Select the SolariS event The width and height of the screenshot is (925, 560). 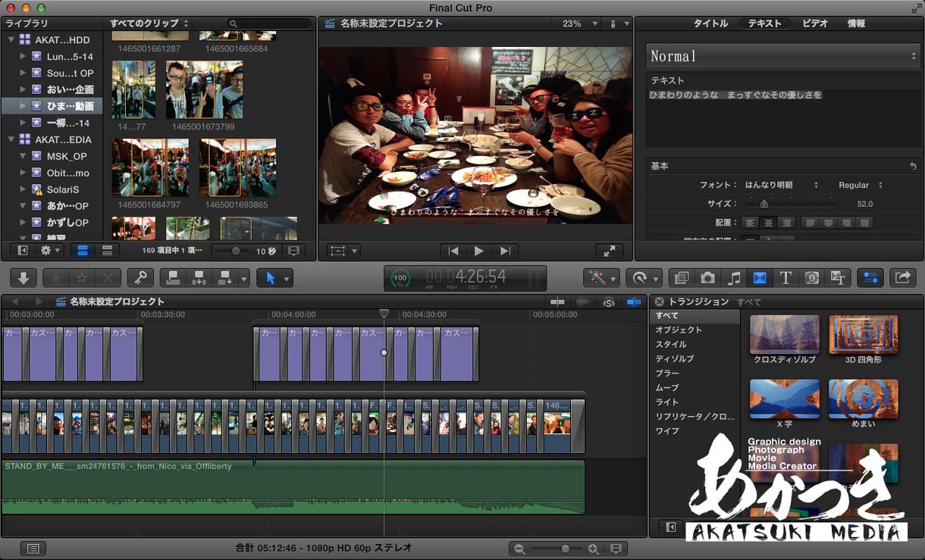[52, 189]
